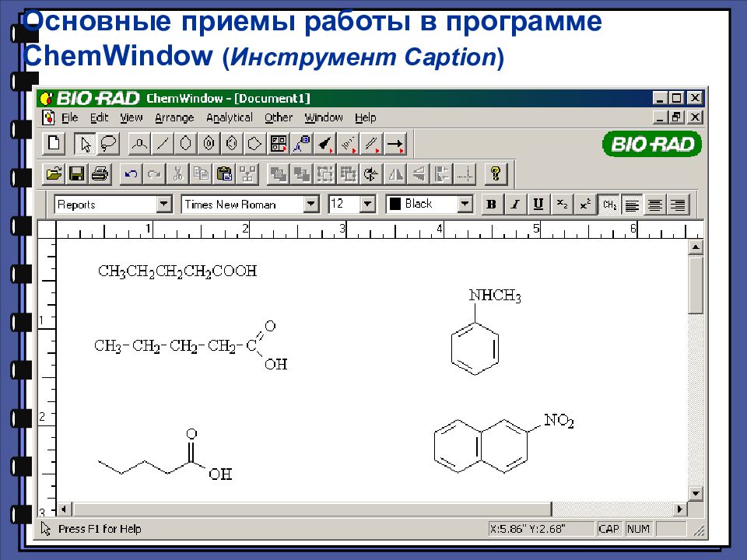Screen dimensions: 747x560
Task: Click the New document button
Action: (x=53, y=144)
